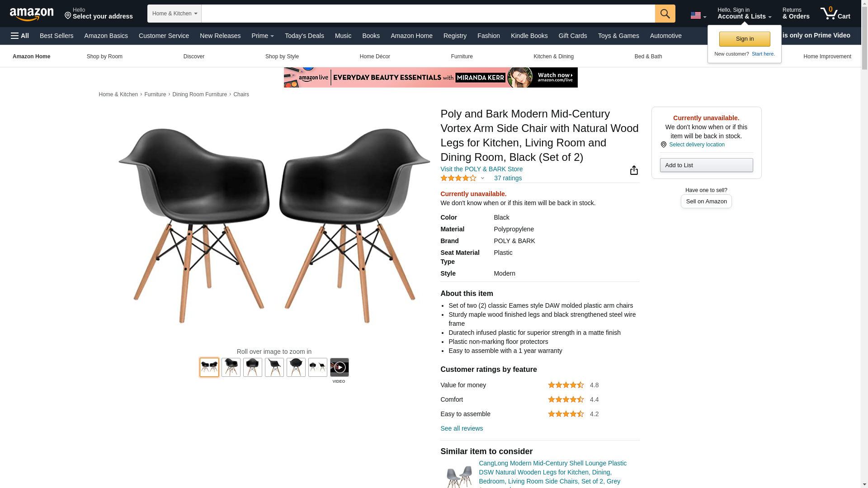The height and width of the screenshot is (488, 868).
Task: Click the Amazon logo
Action: [32, 14]
